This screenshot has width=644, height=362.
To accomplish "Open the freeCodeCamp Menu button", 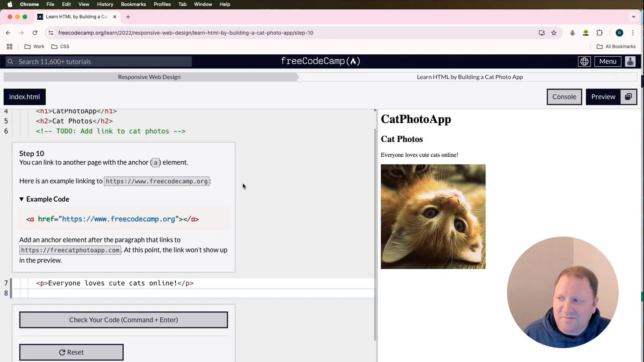I will pyautogui.click(x=608, y=62).
